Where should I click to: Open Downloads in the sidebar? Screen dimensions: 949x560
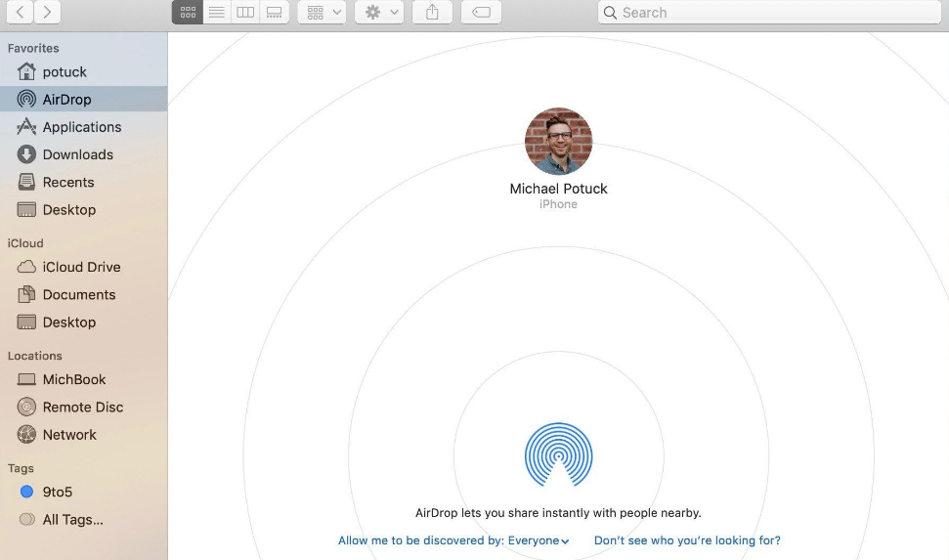[x=83, y=154]
